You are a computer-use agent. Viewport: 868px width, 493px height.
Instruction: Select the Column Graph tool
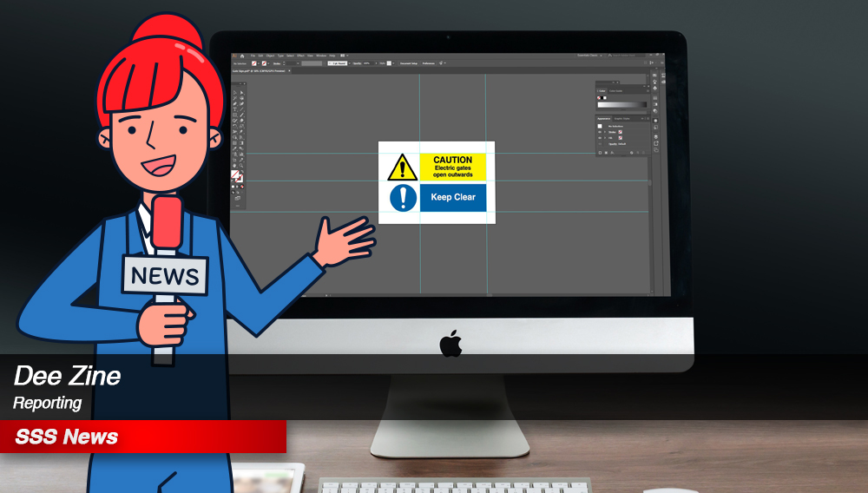click(241, 154)
